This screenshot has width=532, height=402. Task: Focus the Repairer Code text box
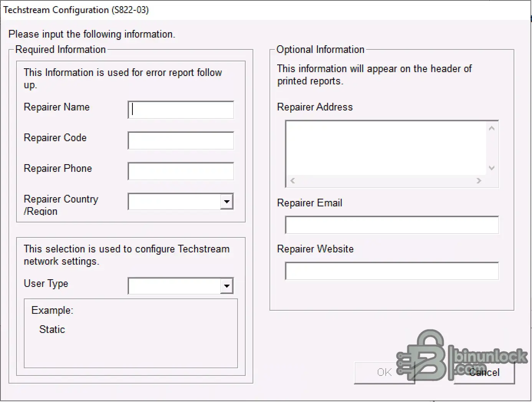[x=181, y=140]
